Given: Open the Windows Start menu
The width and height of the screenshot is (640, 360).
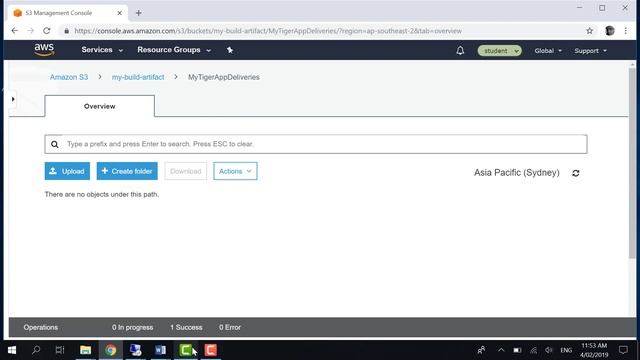Looking at the screenshot, I should tap(12, 350).
